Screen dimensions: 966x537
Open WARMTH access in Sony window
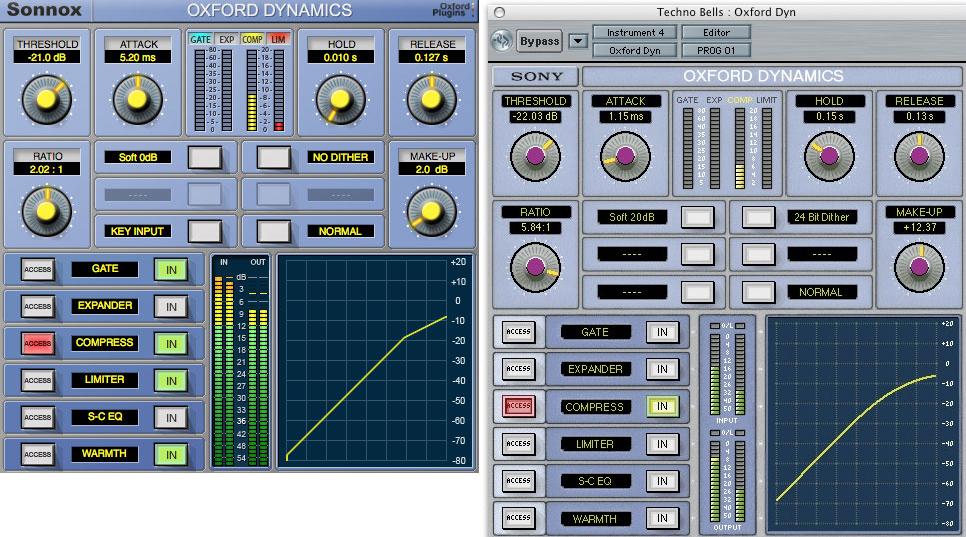pyautogui.click(x=518, y=518)
